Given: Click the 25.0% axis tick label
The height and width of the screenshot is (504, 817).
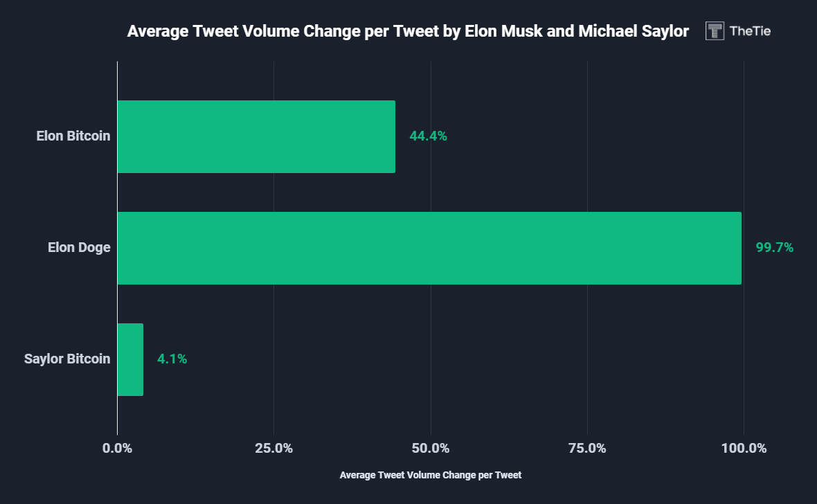Looking at the screenshot, I should 273,448.
